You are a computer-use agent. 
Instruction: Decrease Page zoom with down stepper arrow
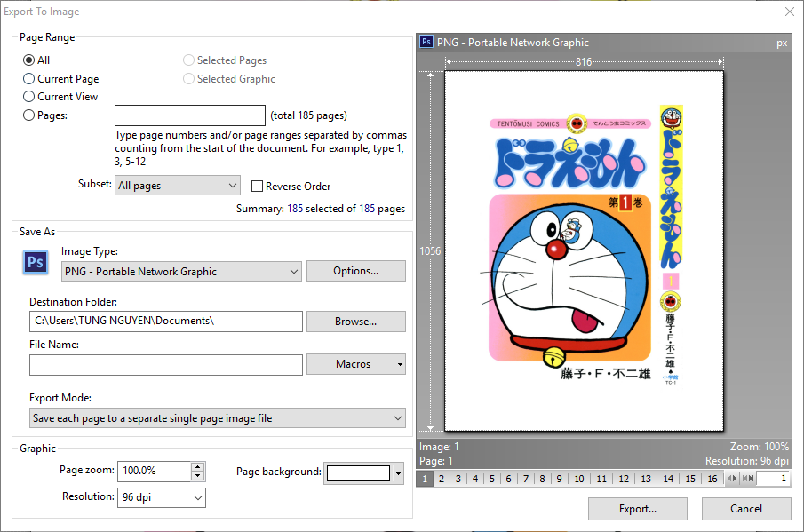(198, 476)
